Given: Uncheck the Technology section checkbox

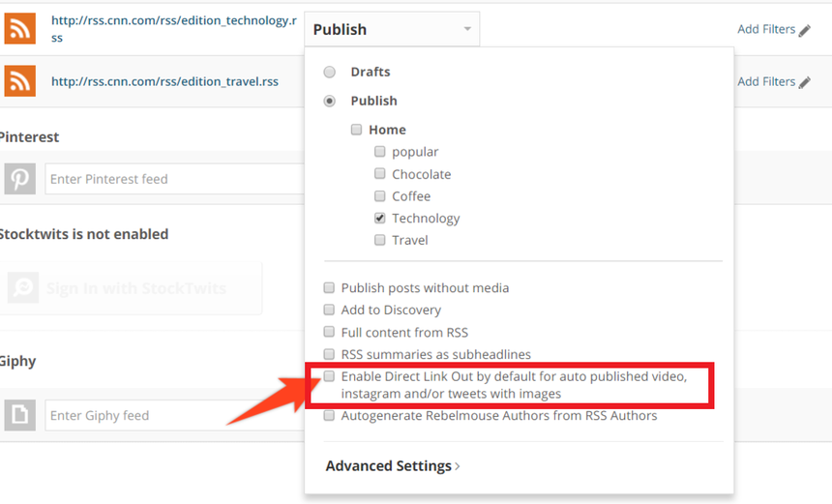Looking at the screenshot, I should 380,219.
